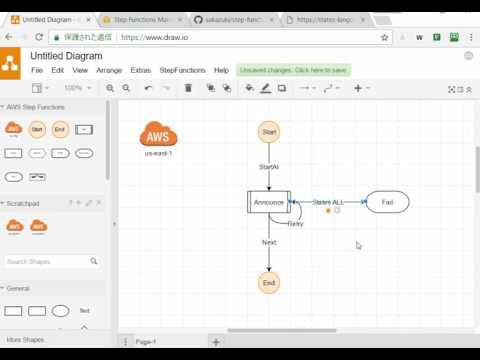Image resolution: width=480 pixels, height=360 pixels.
Task: Click the zoom in magnifier icon
Action: point(110,88)
